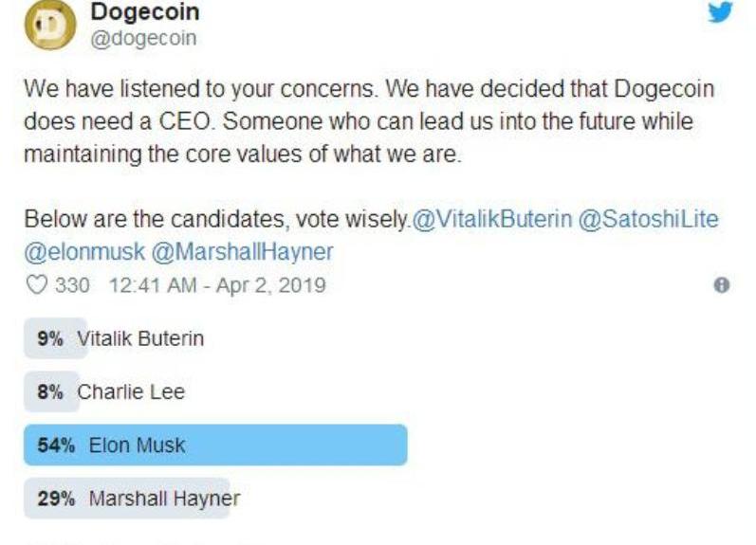Open the Dogecoin display name profile link

tap(144, 12)
